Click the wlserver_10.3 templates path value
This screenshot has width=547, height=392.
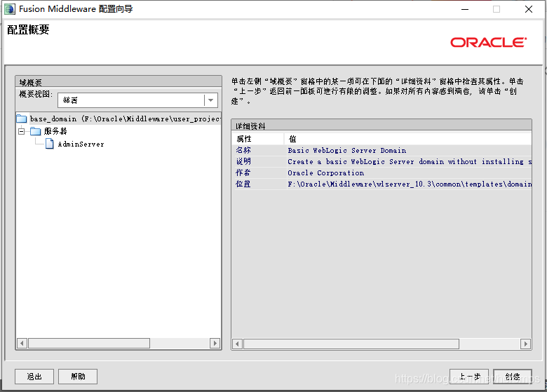click(410, 184)
